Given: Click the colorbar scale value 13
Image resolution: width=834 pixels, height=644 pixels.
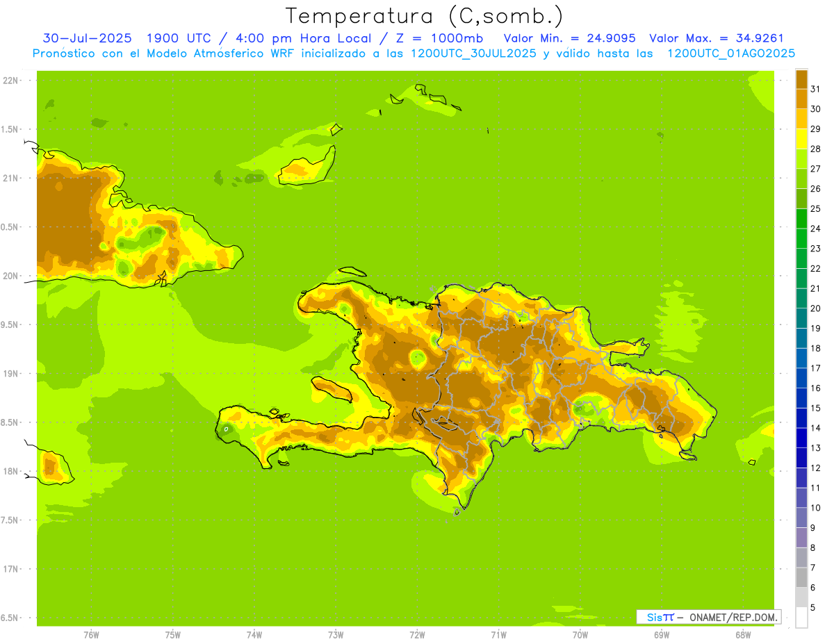Looking at the screenshot, I should tap(815, 448).
